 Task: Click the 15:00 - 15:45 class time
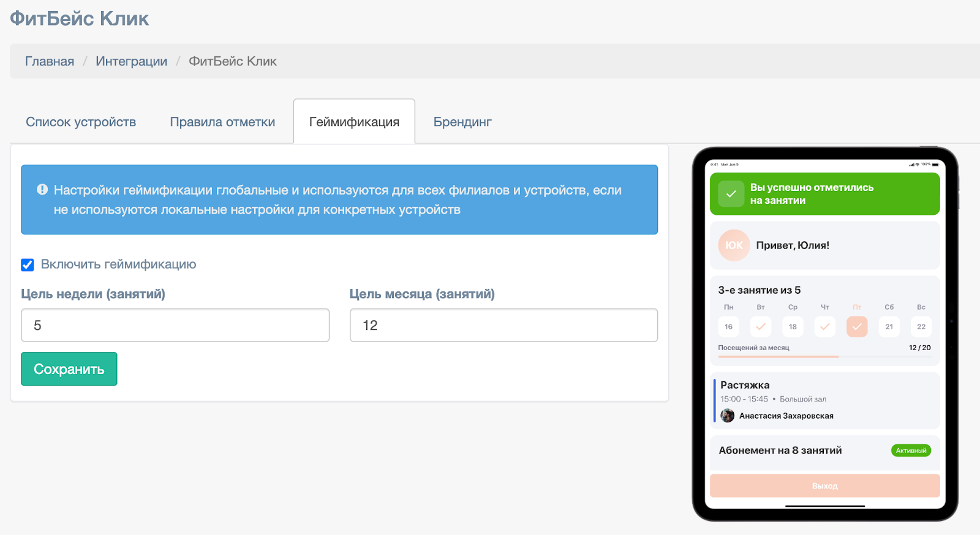coord(744,399)
